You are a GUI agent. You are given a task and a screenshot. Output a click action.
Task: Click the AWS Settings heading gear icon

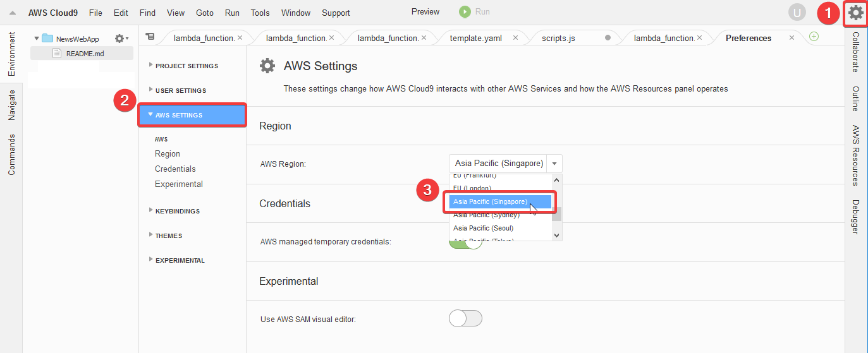pyautogui.click(x=268, y=66)
